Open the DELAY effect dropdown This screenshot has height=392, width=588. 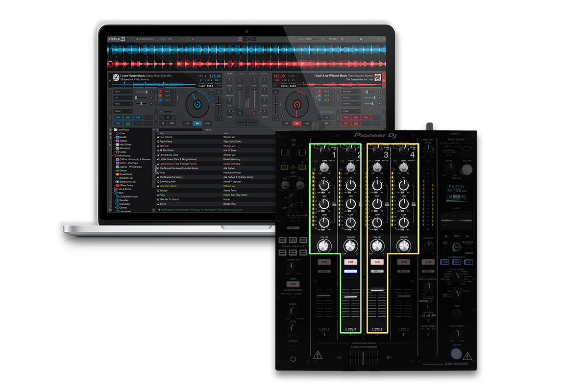122,92
